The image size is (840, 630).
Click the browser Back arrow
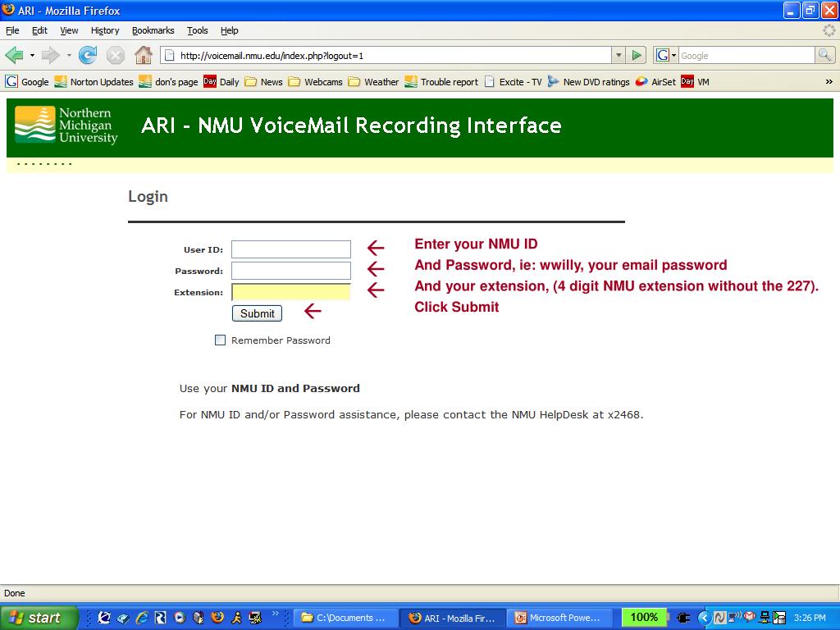(14, 55)
